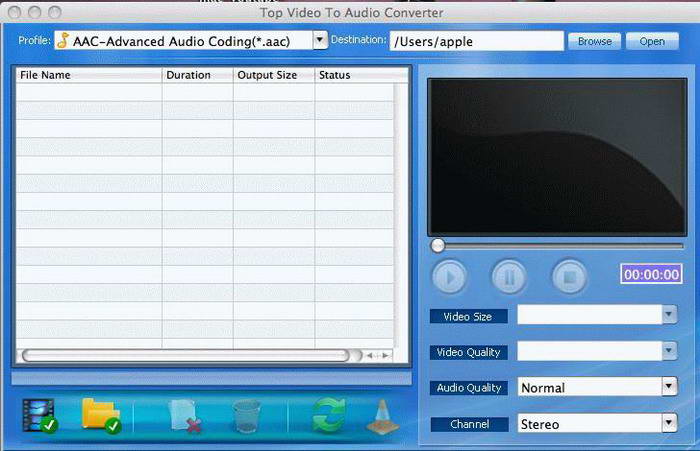Click the 00:00:00 time display
The image size is (700, 451).
pos(651,274)
